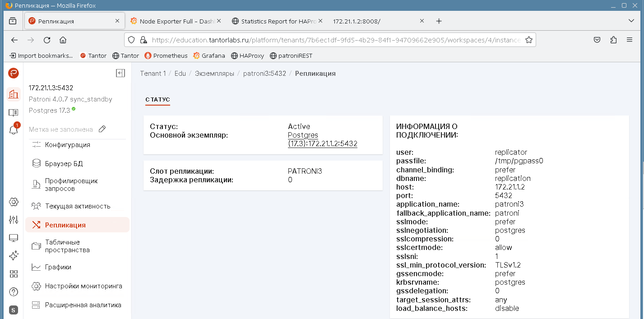This screenshot has width=644, height=319.
Task: Open the notifications bell icon
Action: tap(14, 130)
